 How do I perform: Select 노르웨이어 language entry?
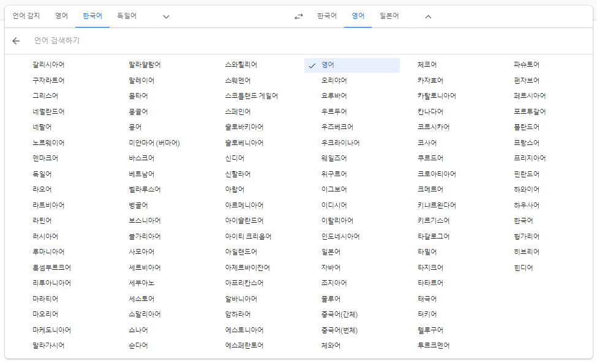[x=48, y=143]
